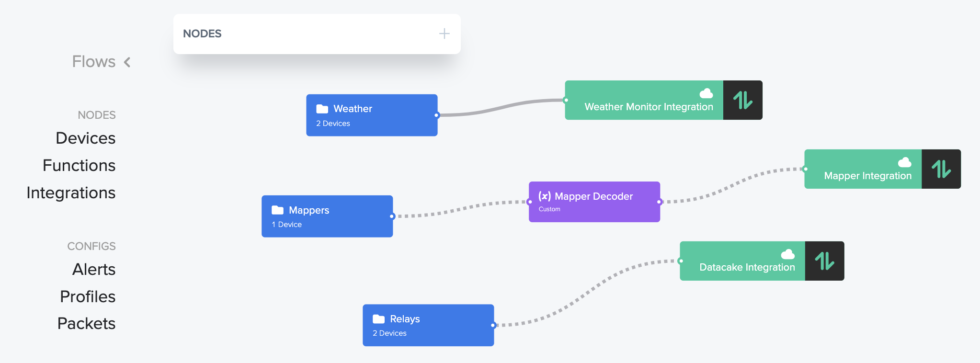
Task: Click the Relays node output connector
Action: pos(493,325)
